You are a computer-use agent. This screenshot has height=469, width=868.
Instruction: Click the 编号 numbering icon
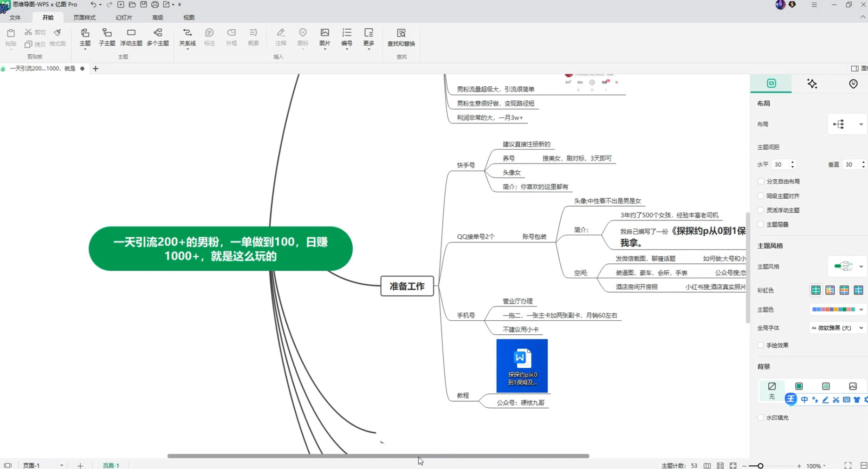tap(347, 37)
